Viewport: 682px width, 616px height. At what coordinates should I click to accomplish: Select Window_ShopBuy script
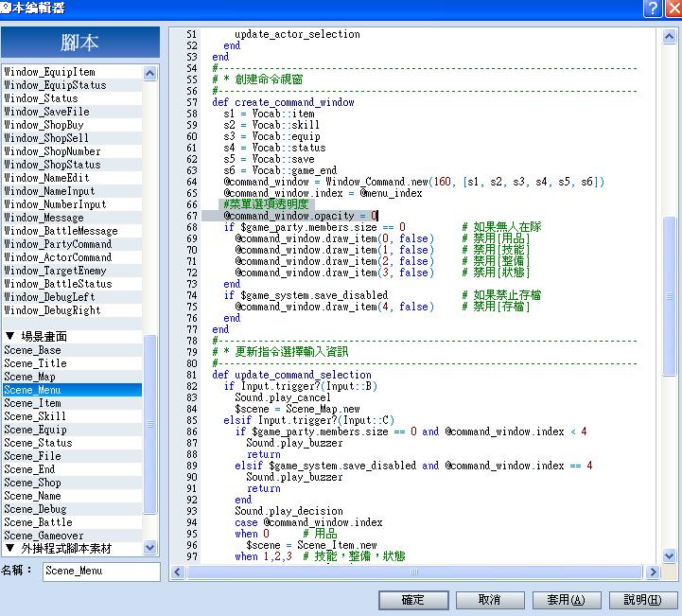point(72,125)
